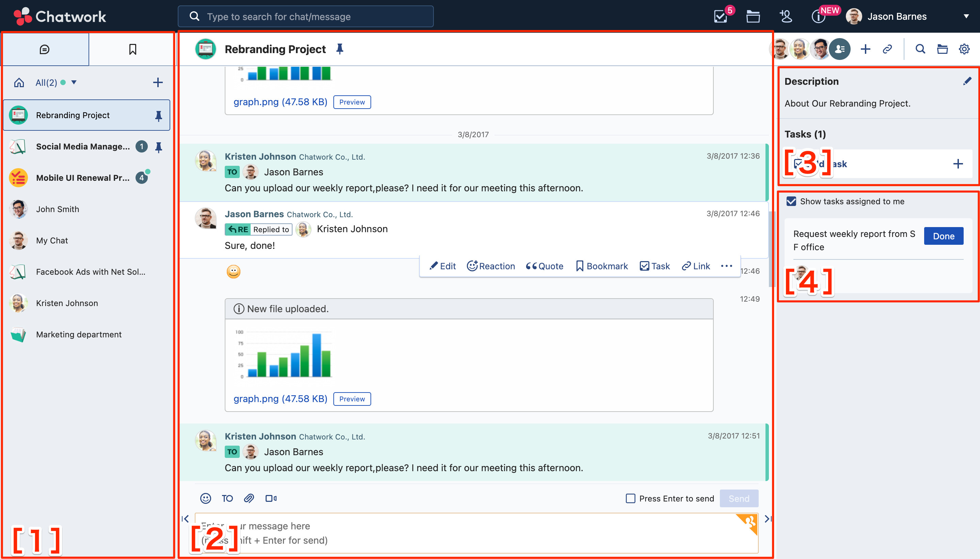This screenshot has width=980, height=559.
Task: Toggle the bookmark on Jason's reply message
Action: point(601,266)
